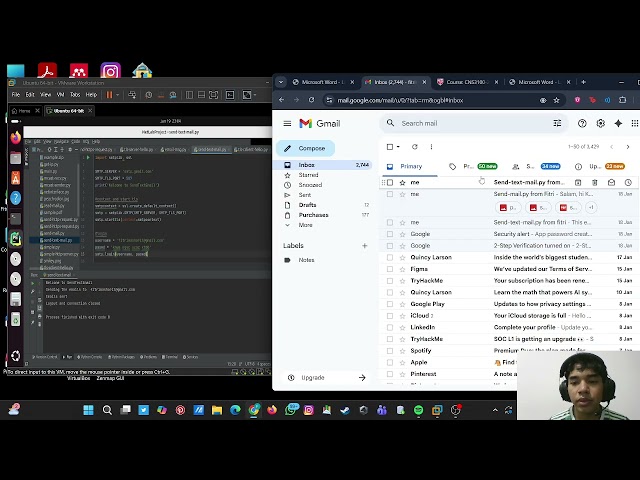The height and width of the screenshot is (480, 640).
Task: Switch to the Updates inbox tab
Action: pyautogui.click(x=600, y=167)
